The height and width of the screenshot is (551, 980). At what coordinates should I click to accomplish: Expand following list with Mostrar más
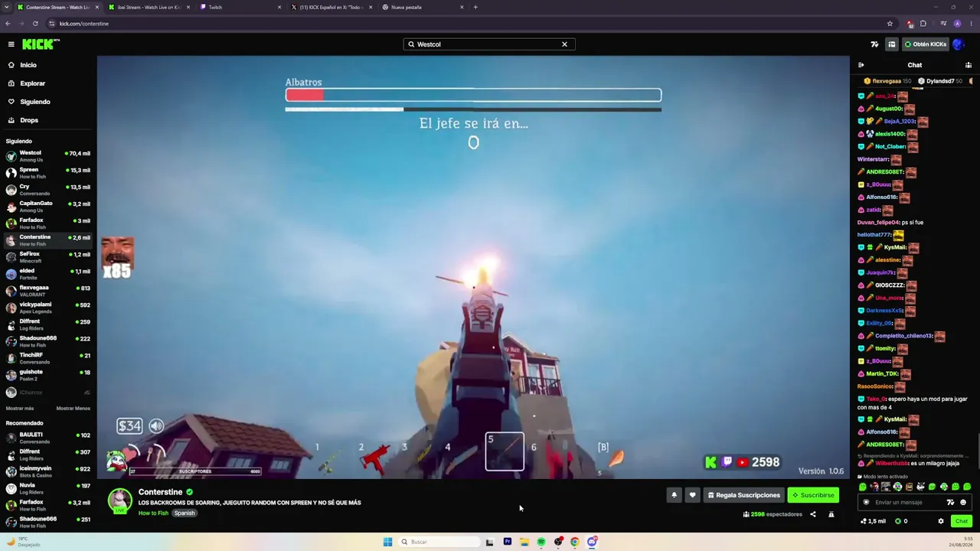coord(20,409)
